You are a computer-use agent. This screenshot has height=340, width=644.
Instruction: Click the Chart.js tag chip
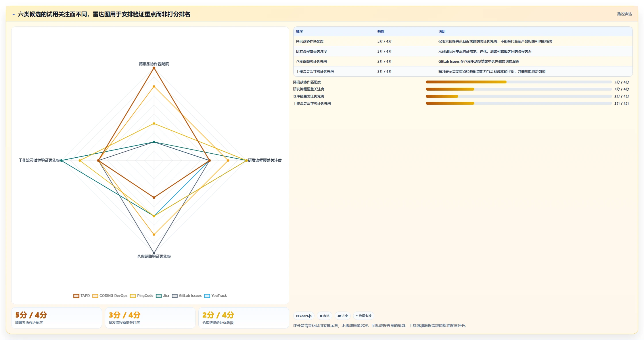pyautogui.click(x=304, y=316)
